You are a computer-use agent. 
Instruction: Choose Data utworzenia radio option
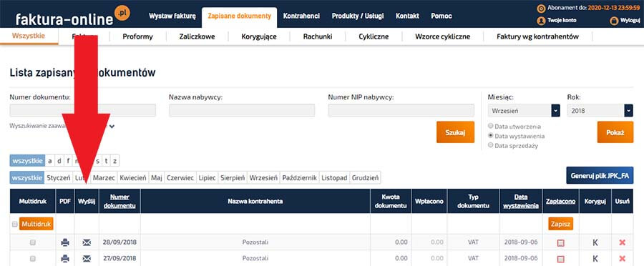pos(490,126)
